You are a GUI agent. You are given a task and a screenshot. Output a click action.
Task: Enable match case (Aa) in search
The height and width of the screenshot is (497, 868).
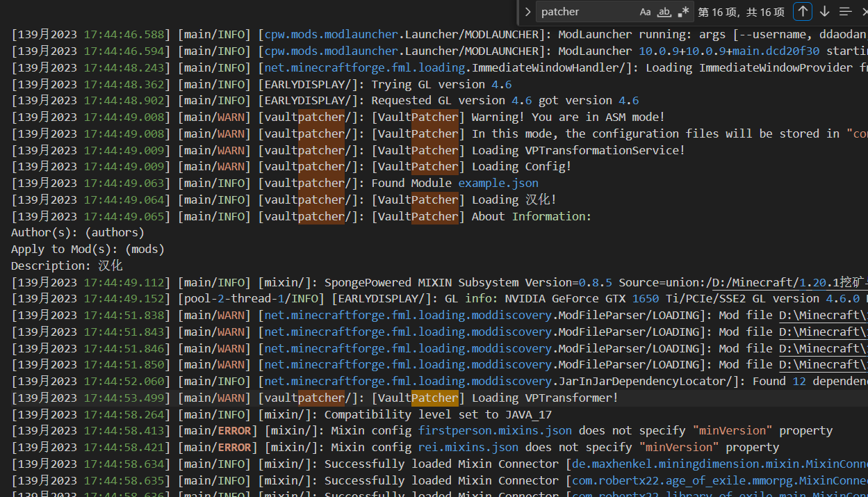coord(645,11)
